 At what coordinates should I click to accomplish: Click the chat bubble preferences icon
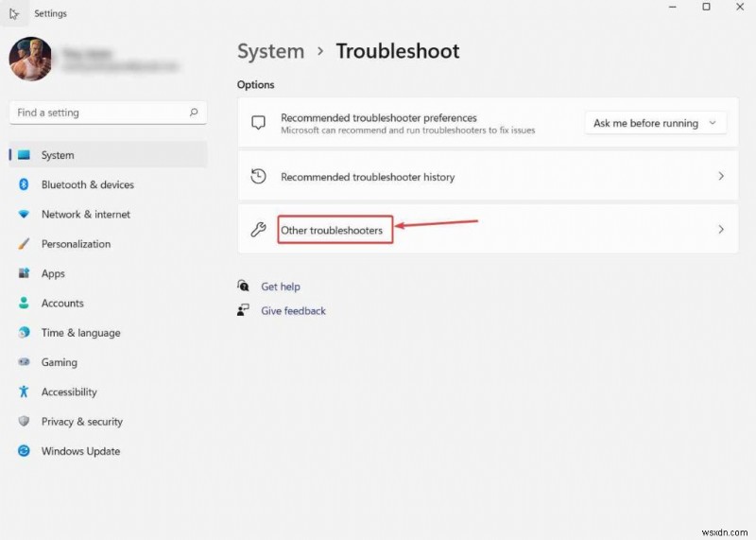click(258, 123)
